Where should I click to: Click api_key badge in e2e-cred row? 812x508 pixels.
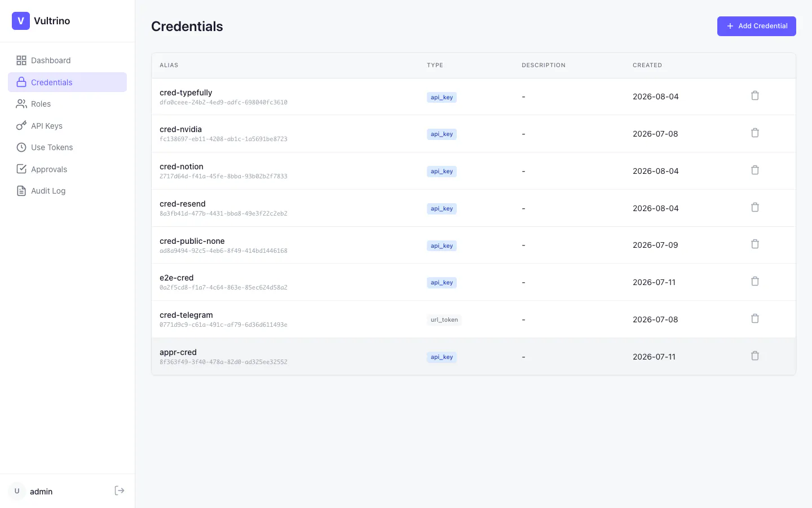[x=442, y=283]
